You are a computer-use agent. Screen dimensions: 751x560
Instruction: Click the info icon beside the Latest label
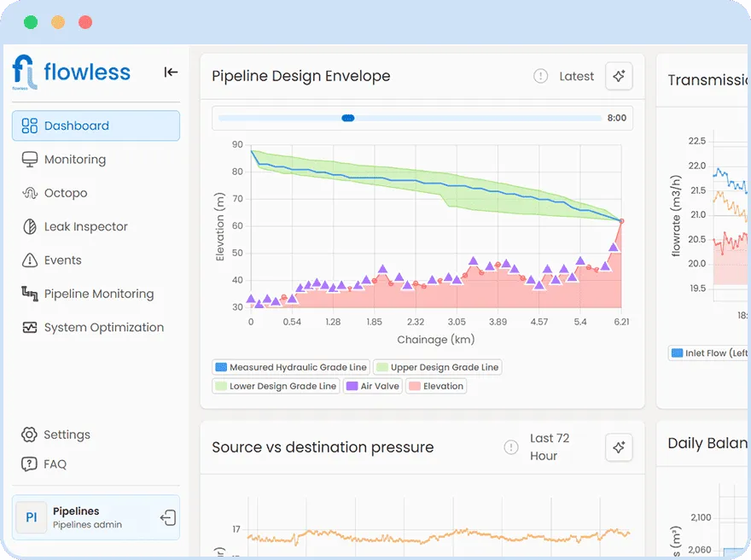tap(540, 76)
